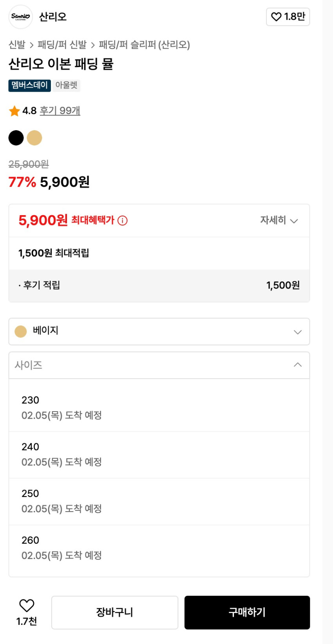The image size is (333, 644).
Task: Choose size 240 option
Action: [159, 454]
